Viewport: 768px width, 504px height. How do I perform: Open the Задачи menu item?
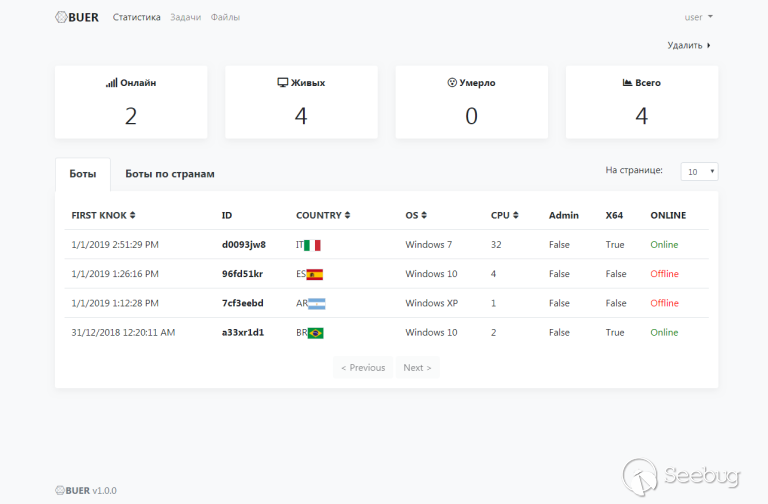point(185,17)
